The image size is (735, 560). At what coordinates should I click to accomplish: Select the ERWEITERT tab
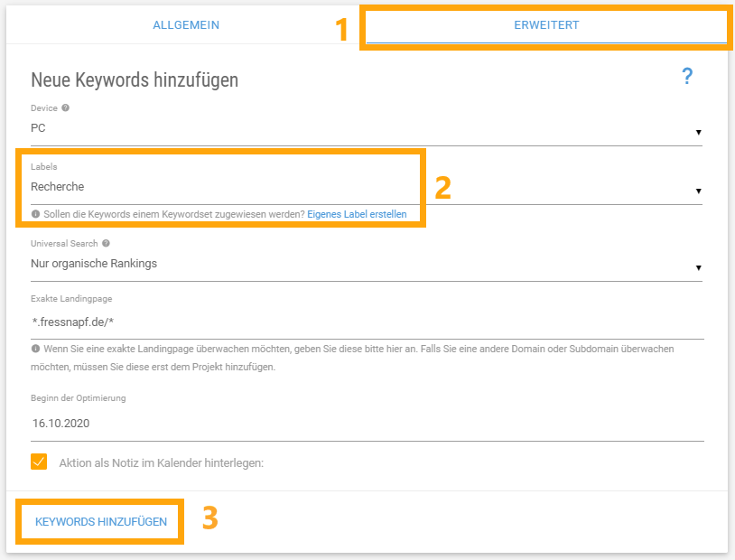tap(546, 25)
